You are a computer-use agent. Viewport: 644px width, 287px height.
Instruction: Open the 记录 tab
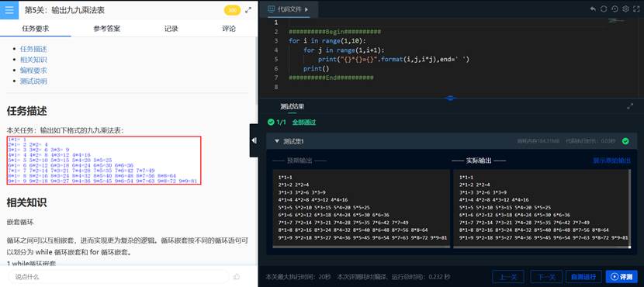(x=171, y=29)
